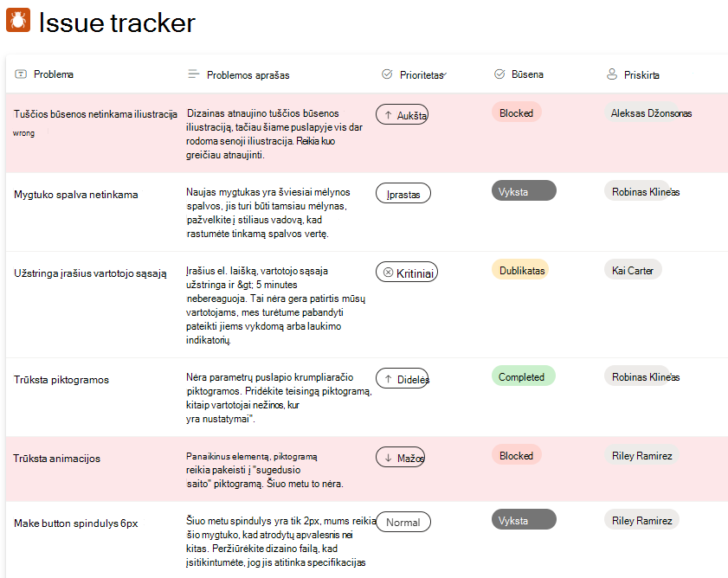Click the Būsena checkmark circle icon
The width and height of the screenshot is (728, 578).
pos(499,74)
